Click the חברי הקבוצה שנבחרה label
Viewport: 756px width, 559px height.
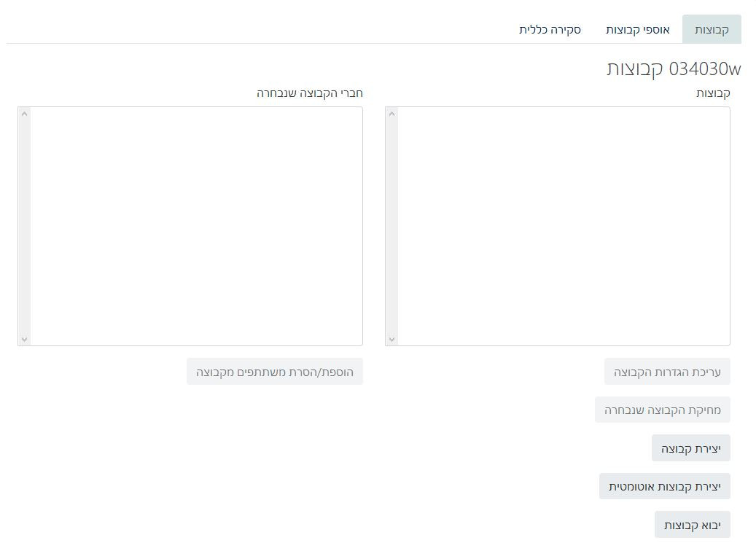coord(309,93)
